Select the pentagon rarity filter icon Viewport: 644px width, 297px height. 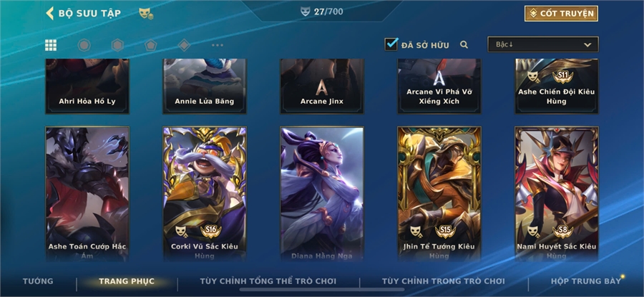151,45
